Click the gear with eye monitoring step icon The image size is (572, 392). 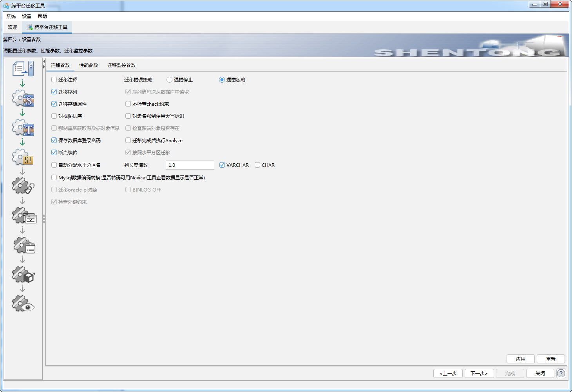point(23,304)
